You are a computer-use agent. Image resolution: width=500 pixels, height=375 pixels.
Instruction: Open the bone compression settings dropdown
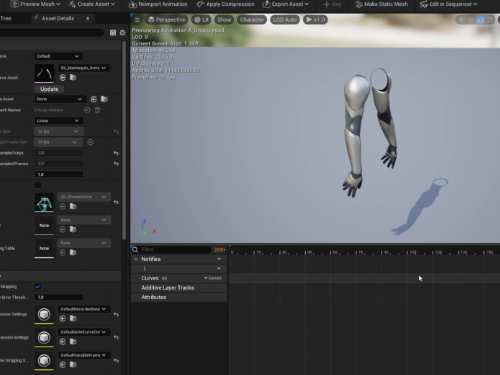coord(83,309)
